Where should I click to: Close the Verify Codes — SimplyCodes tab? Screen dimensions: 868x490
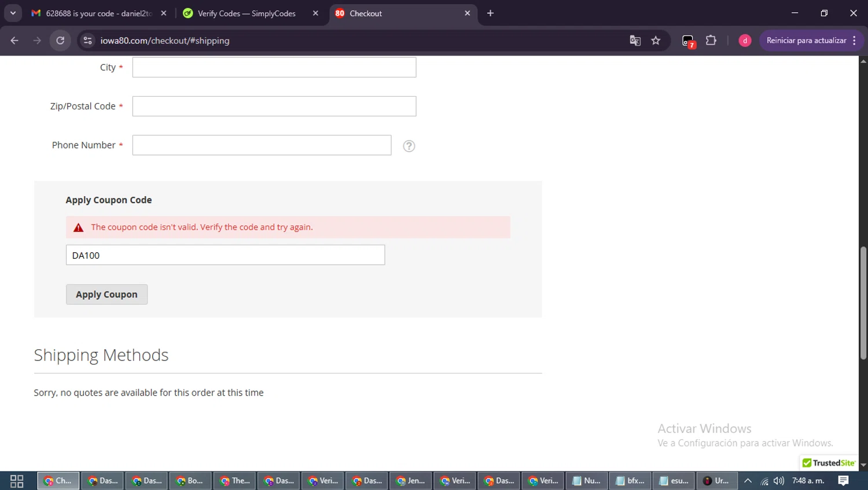[315, 13]
